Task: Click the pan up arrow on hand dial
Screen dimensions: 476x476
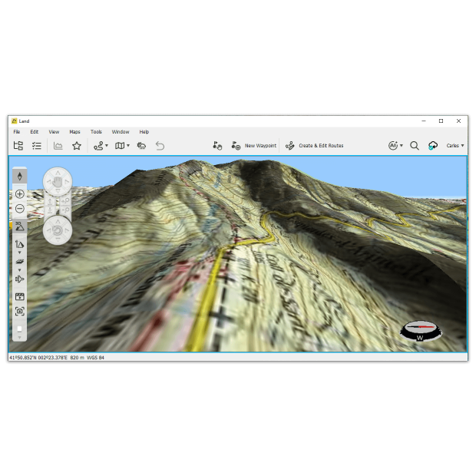Action: pos(58,173)
